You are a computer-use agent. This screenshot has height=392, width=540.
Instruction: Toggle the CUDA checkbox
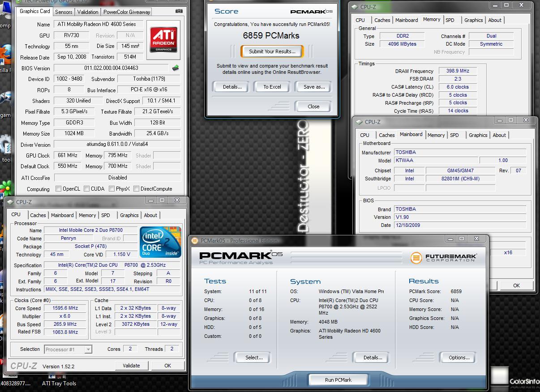click(x=87, y=189)
